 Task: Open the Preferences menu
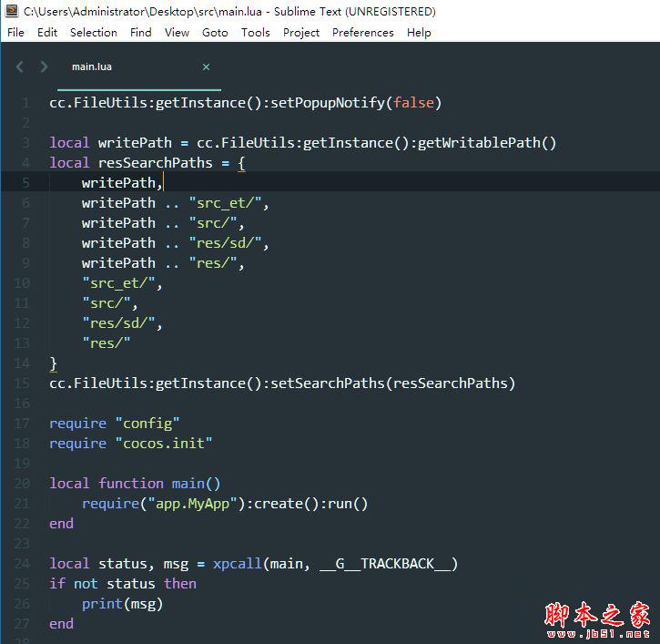click(x=363, y=33)
